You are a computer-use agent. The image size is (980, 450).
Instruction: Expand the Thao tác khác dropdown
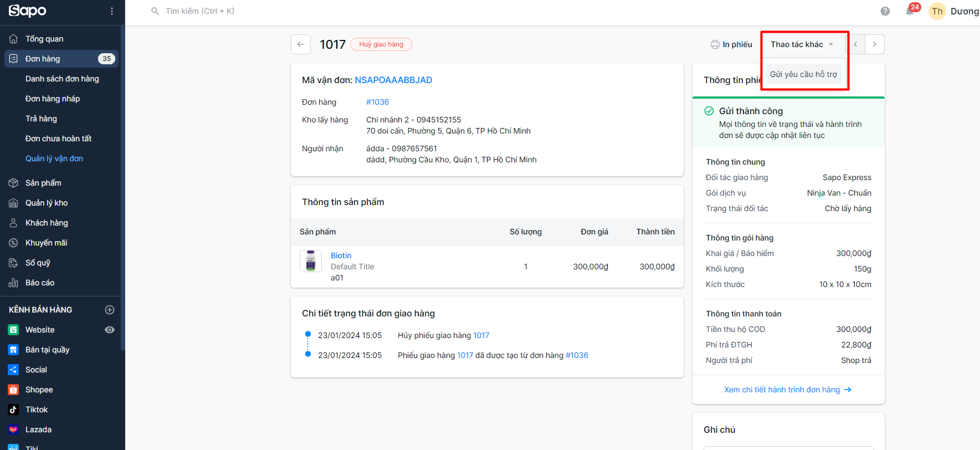[802, 44]
